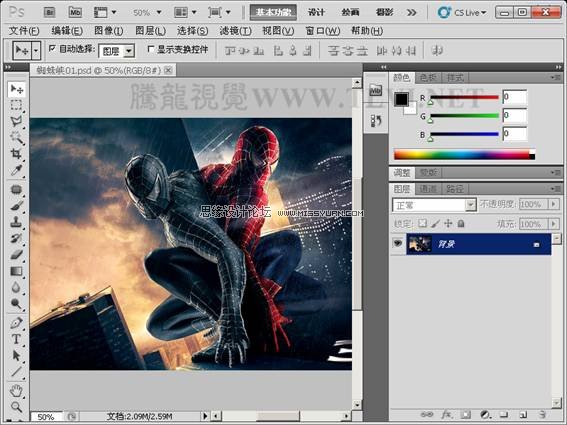Toggle lock all padlock icon
Screen dimensions: 567x425
click(461, 224)
